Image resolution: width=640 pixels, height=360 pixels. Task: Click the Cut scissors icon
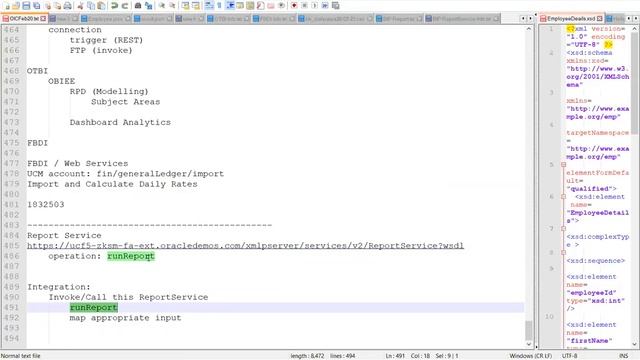pyautogui.click(x=80, y=6)
